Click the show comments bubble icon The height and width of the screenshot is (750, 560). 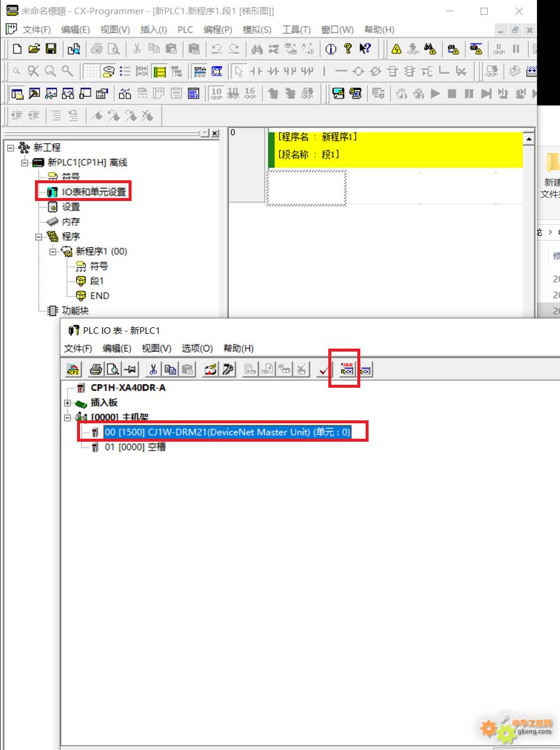pos(108,72)
